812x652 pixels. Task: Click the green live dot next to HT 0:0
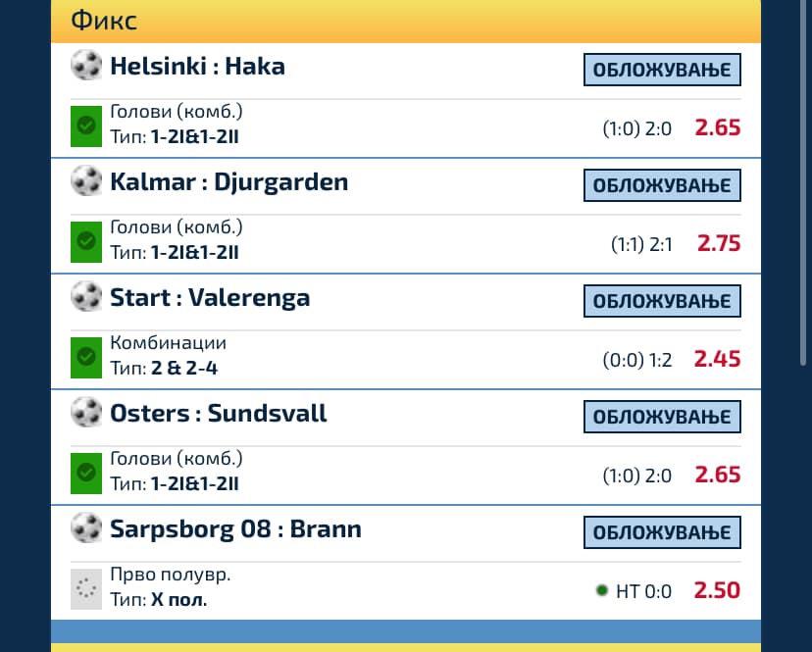pos(601,591)
